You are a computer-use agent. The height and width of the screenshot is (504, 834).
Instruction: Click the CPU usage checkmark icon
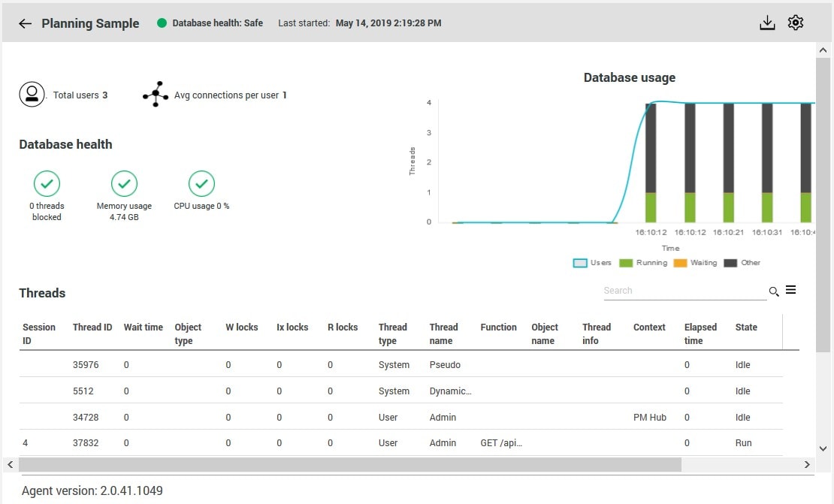[x=201, y=183]
